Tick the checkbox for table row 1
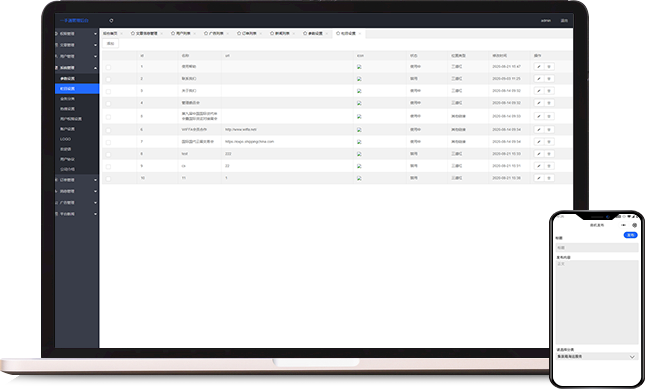 pos(108,67)
